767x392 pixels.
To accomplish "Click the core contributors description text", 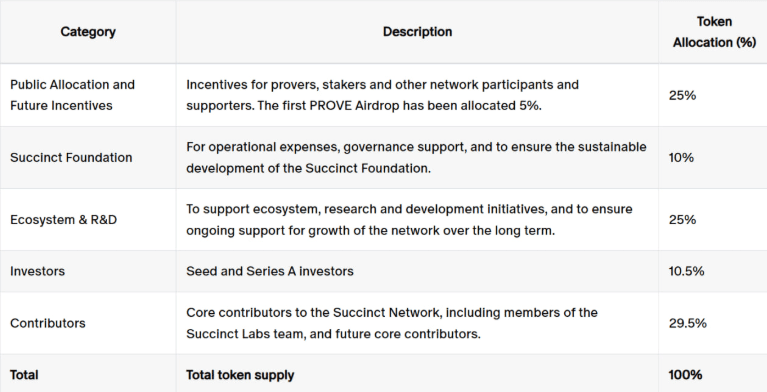I will (x=392, y=323).
